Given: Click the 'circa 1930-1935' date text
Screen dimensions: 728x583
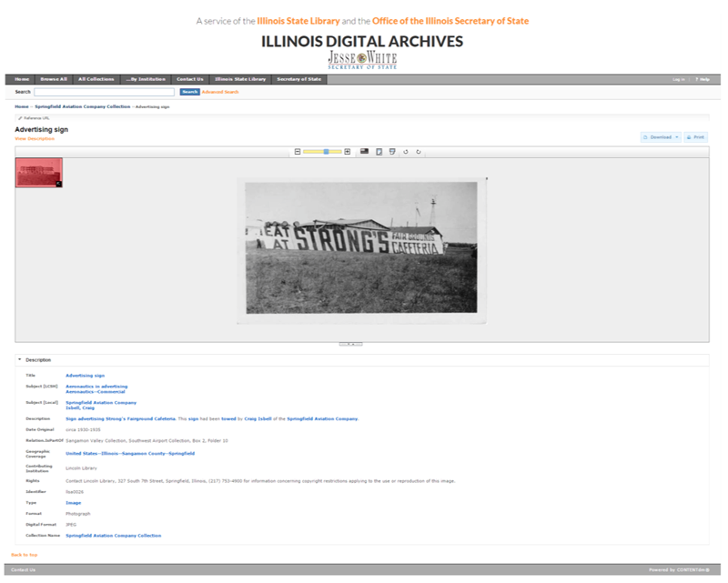Looking at the screenshot, I should click(83, 430).
